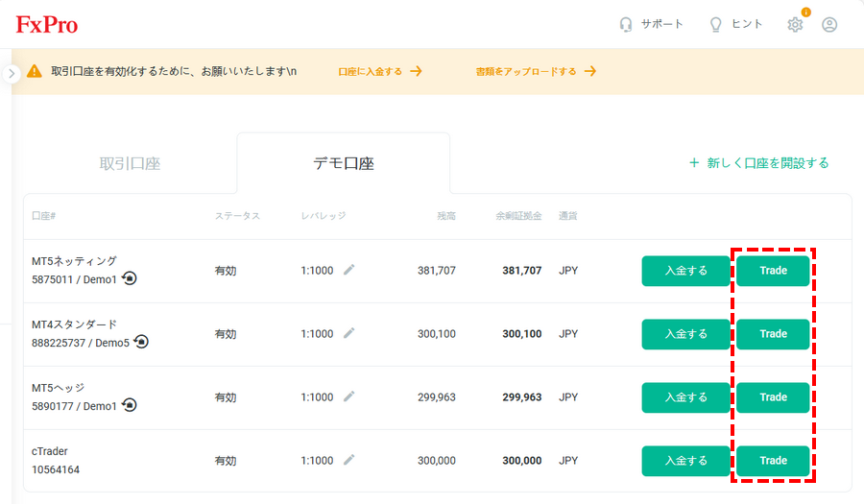Click password reset icon beside 5875011 / Demo1
864x504 pixels.
[130, 278]
